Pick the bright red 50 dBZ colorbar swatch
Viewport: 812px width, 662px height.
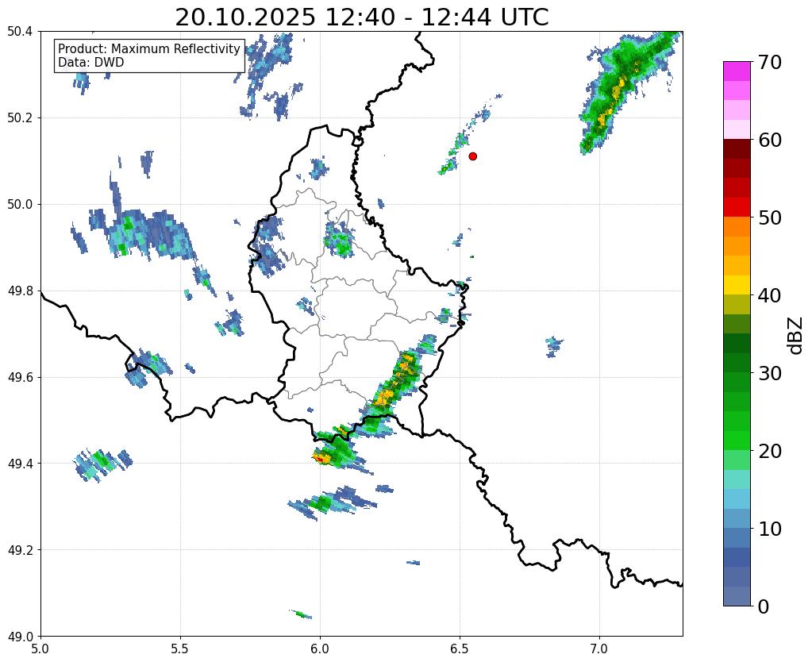pyautogui.click(x=737, y=207)
